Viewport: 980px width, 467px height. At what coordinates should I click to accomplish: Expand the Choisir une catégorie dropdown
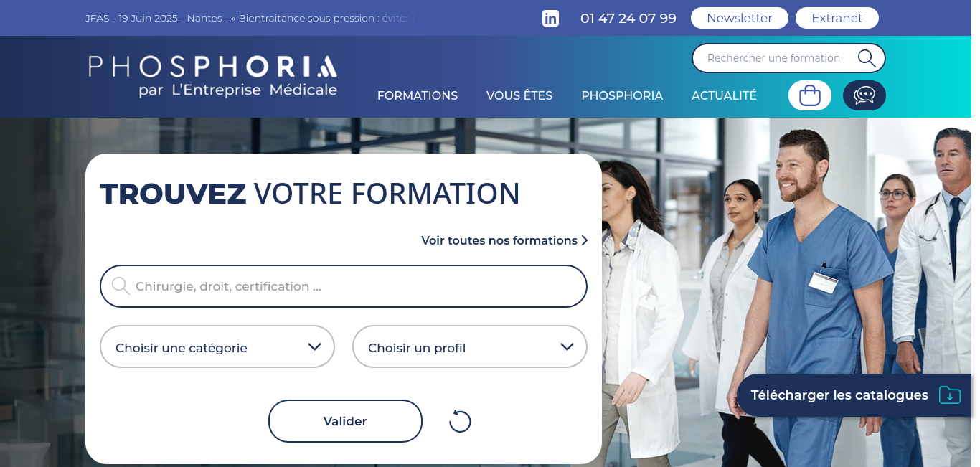(x=217, y=347)
